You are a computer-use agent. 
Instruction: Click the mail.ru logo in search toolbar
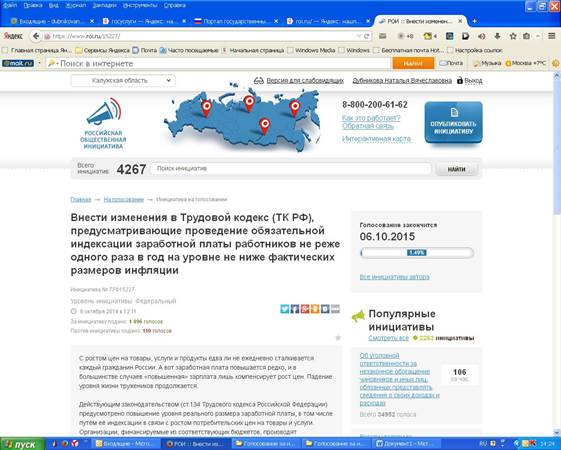[18, 63]
